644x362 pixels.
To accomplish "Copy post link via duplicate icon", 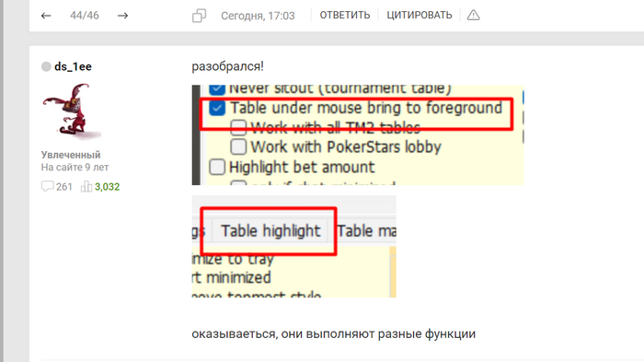I will pyautogui.click(x=200, y=16).
